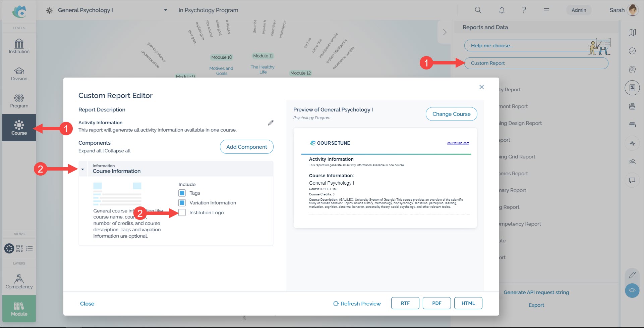Select the Competency layer icon

pos(19,281)
